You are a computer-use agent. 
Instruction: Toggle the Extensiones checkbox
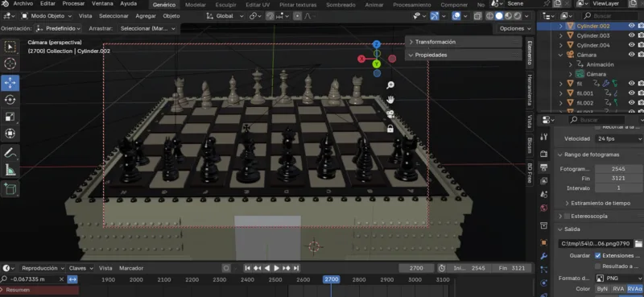coord(597,255)
